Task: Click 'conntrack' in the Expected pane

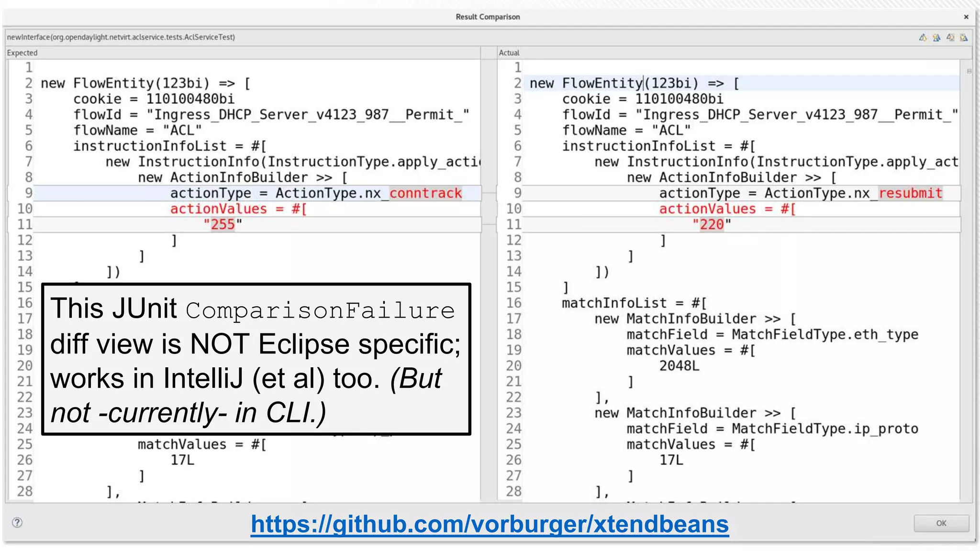Action: coord(426,193)
